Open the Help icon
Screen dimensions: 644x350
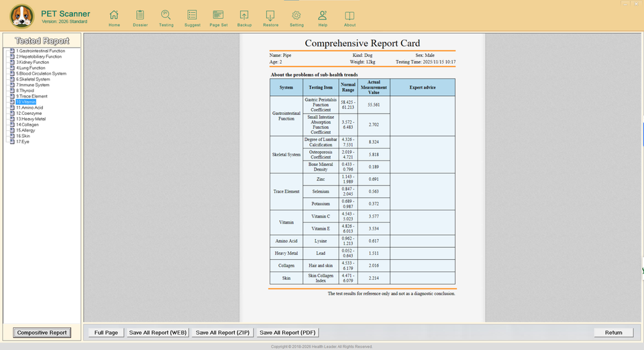click(x=323, y=19)
